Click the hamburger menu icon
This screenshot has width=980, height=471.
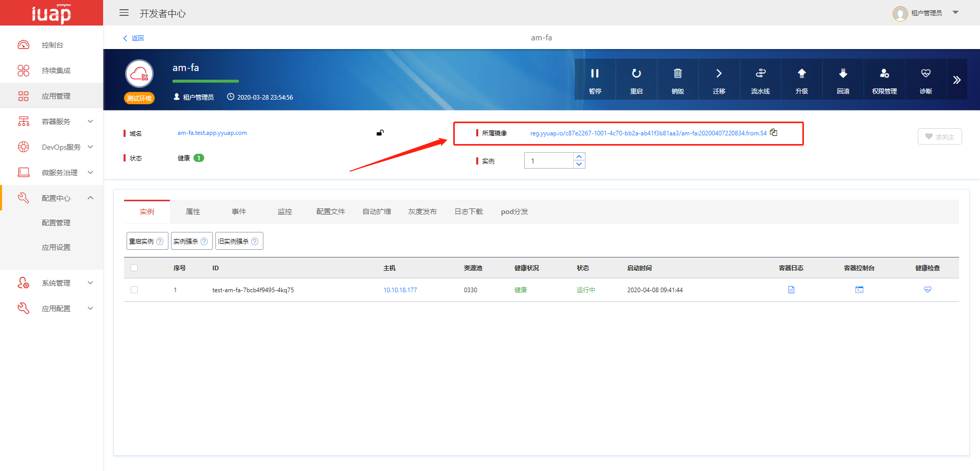point(124,13)
